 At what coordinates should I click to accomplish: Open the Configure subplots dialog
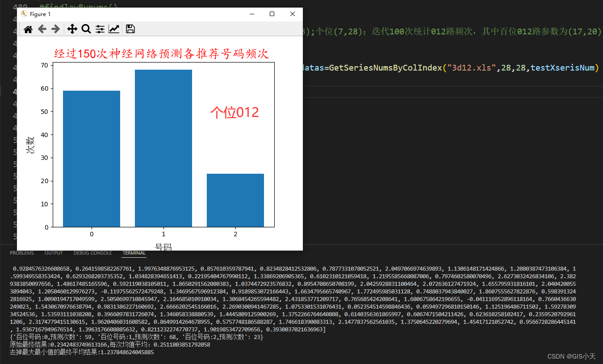[100, 29]
